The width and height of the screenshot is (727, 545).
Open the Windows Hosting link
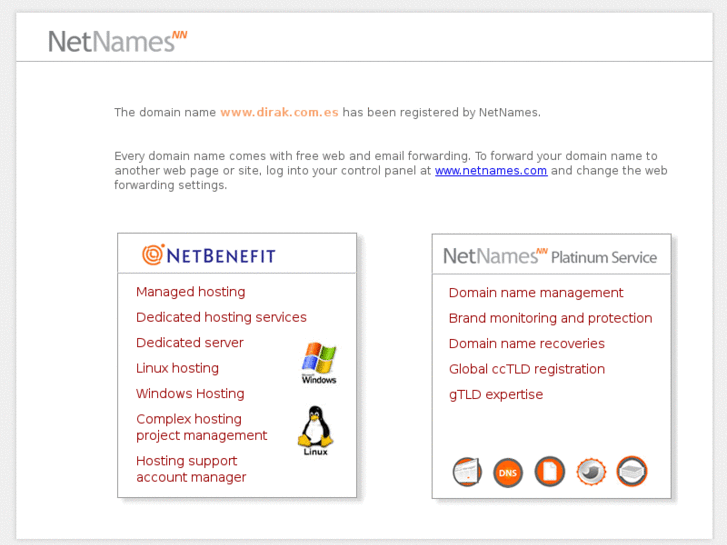190,394
